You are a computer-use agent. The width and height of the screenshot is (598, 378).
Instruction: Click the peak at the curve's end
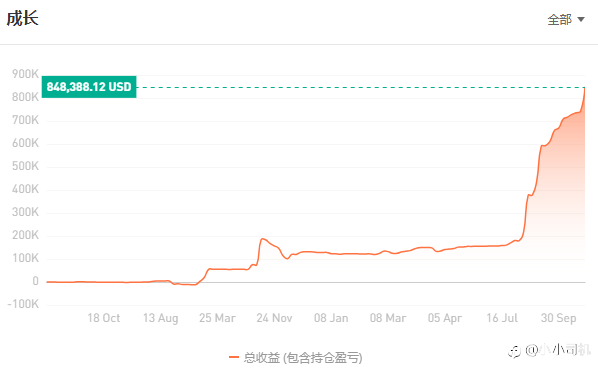pos(584,88)
